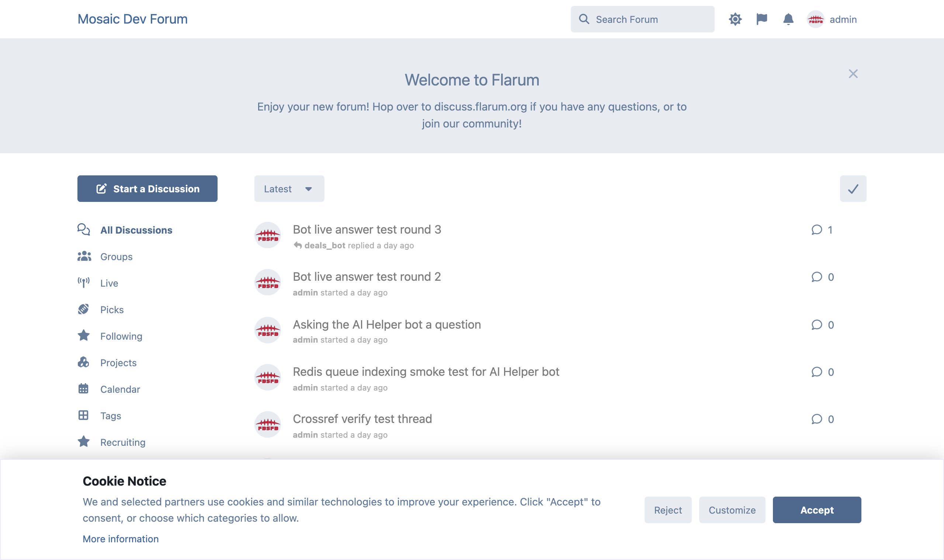The image size is (944, 560).
Task: Open More information cookie link
Action: point(121,539)
